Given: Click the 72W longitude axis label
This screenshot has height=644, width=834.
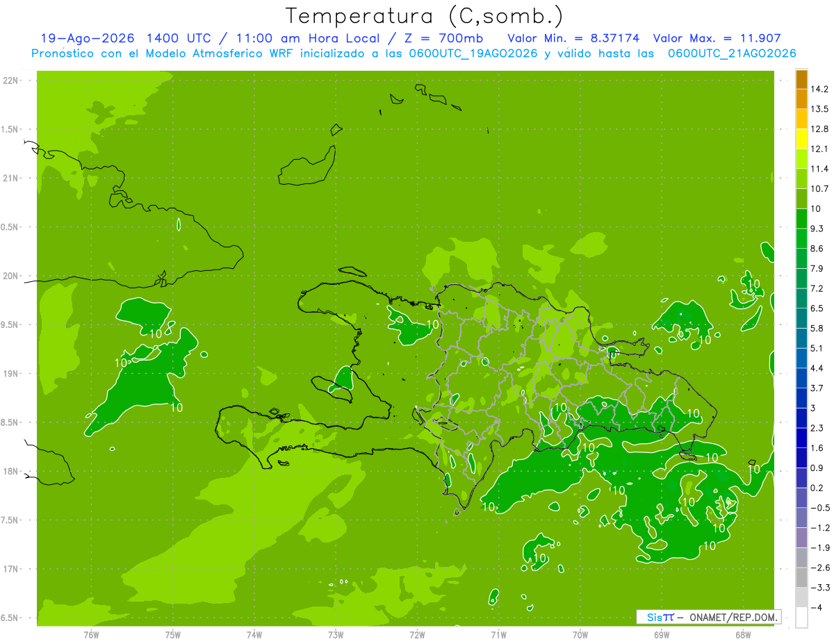Looking at the screenshot, I should pos(417,635).
